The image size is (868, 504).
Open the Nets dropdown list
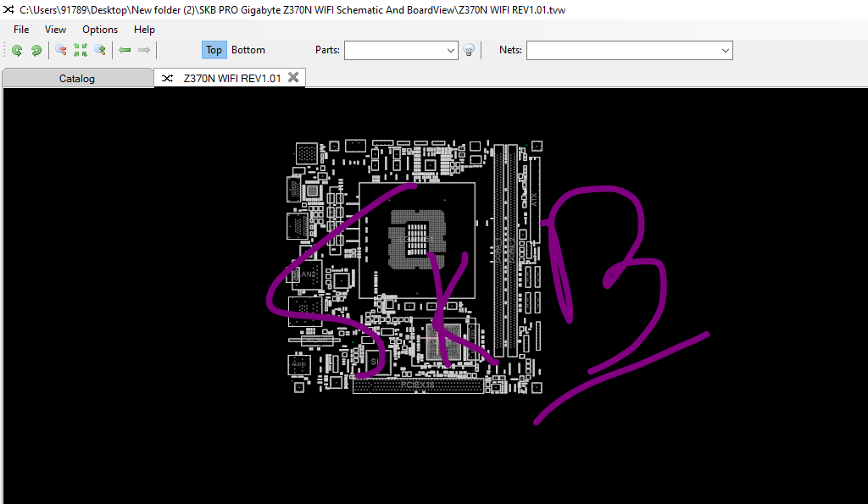(x=726, y=50)
